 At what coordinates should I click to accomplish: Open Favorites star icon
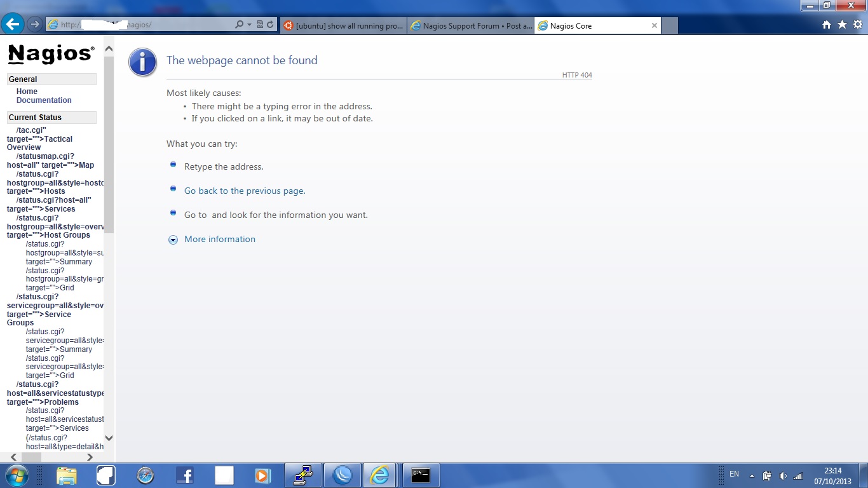tap(842, 25)
